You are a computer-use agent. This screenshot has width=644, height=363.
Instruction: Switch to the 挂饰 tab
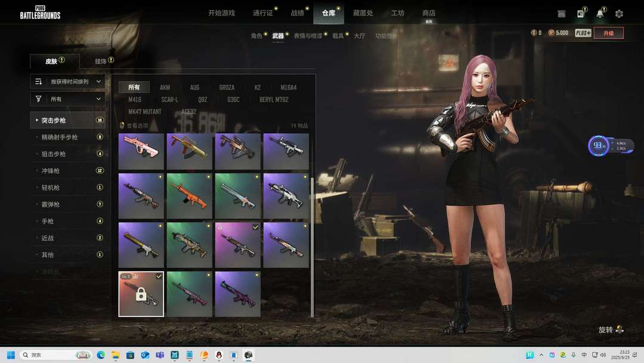click(101, 61)
